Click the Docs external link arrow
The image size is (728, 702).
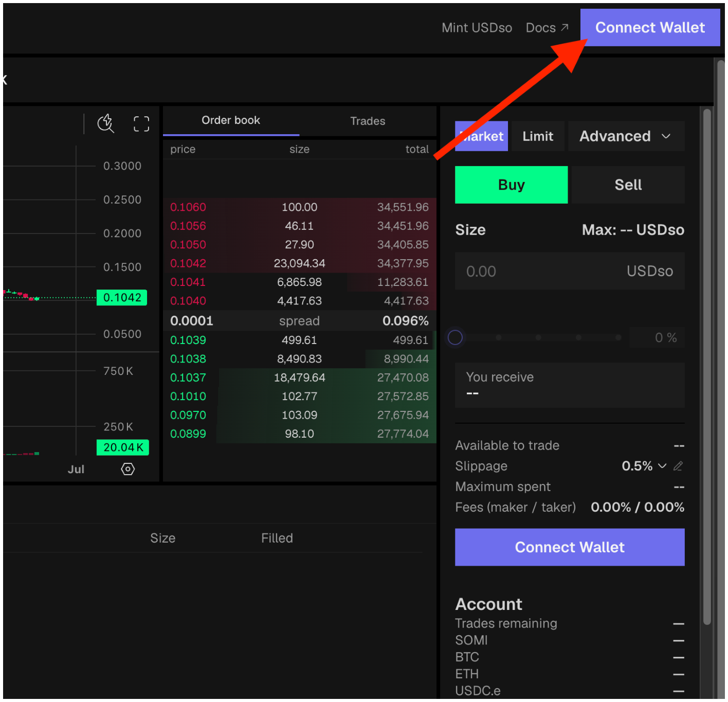click(x=565, y=27)
